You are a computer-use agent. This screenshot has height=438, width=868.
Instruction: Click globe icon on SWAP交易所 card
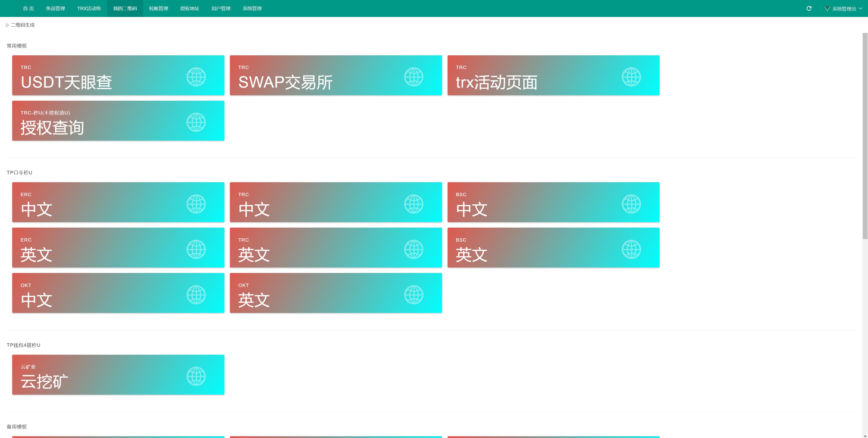(413, 77)
